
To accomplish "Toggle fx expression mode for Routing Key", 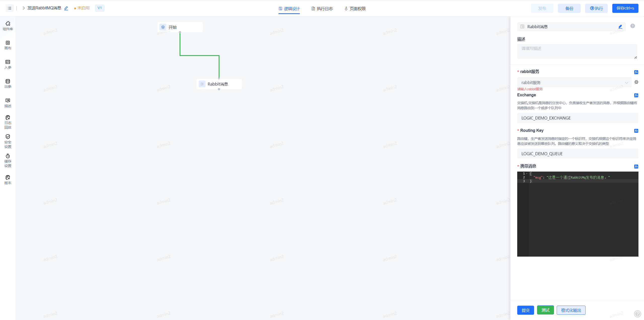I will tap(636, 131).
